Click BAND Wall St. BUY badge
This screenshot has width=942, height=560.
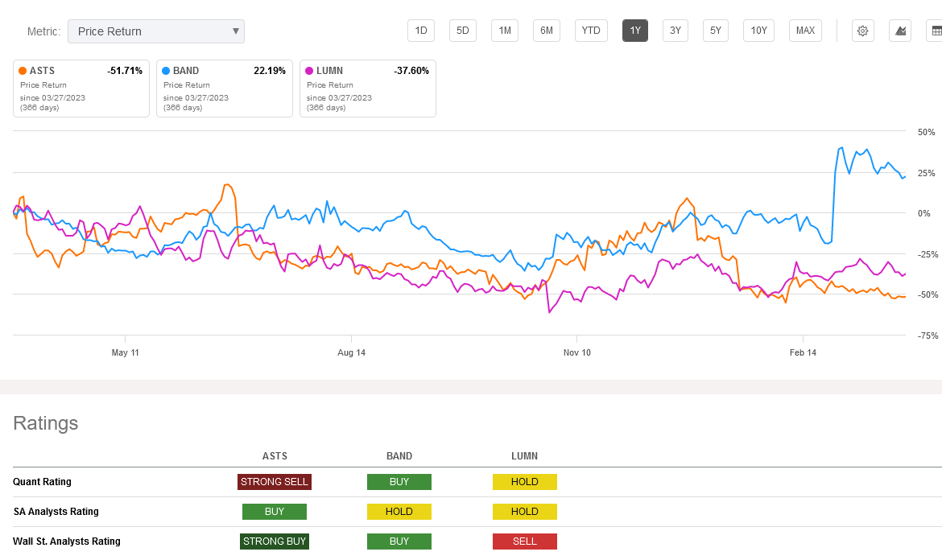[399, 541]
